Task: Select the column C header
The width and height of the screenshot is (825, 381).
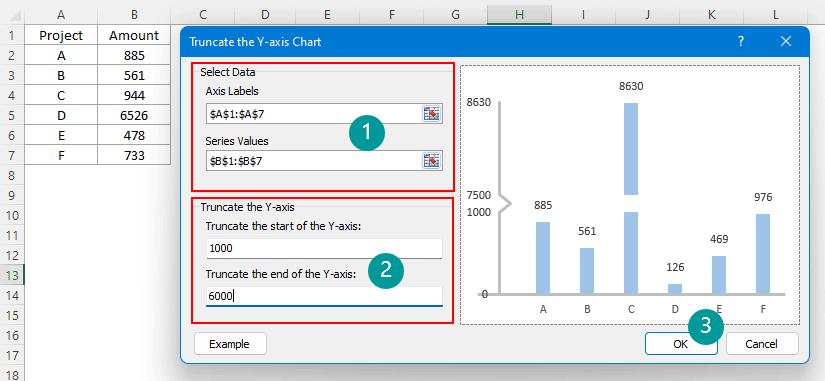Action: point(202,15)
